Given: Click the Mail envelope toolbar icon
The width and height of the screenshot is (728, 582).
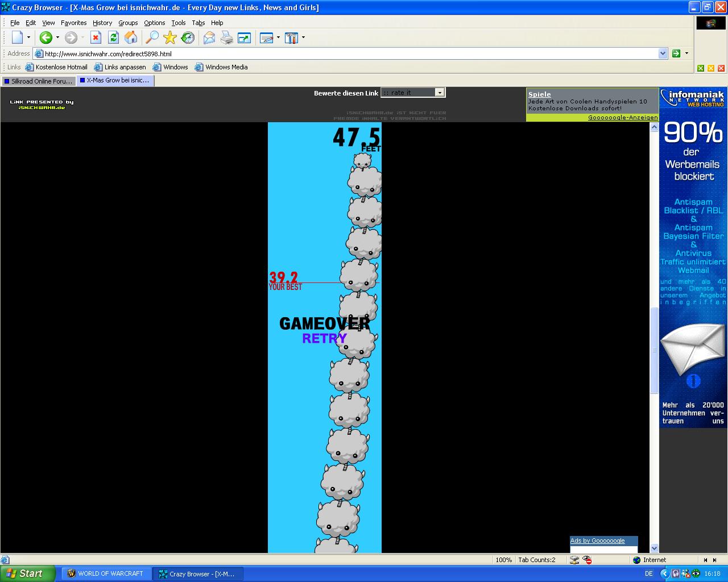Looking at the screenshot, I should pos(209,38).
